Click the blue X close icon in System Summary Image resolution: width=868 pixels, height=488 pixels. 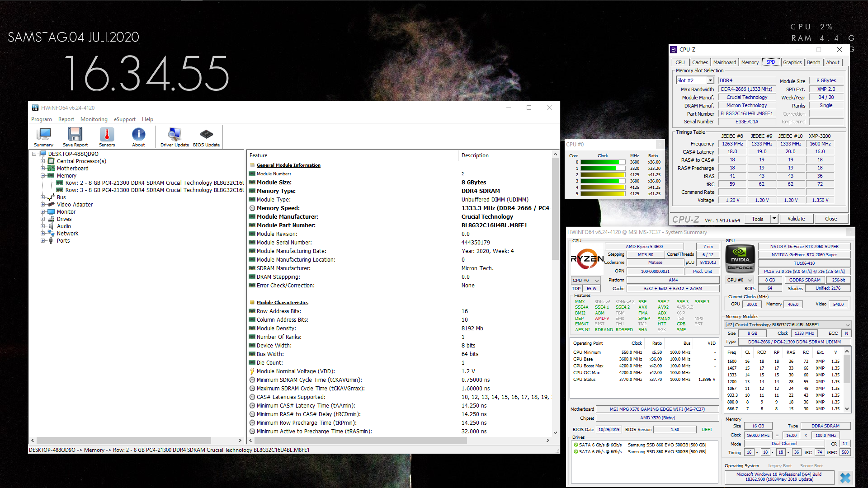pos(845,478)
